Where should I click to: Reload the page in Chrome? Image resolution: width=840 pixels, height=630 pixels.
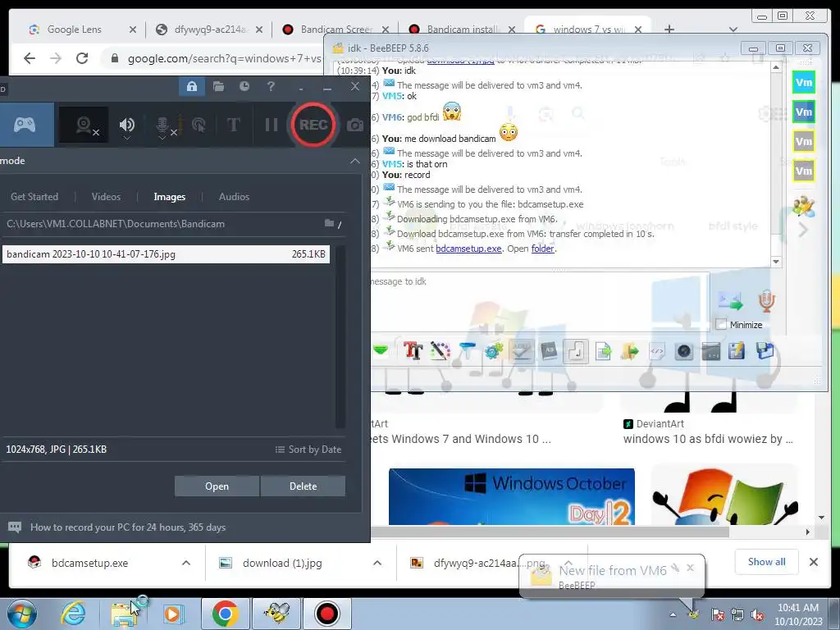82,58
